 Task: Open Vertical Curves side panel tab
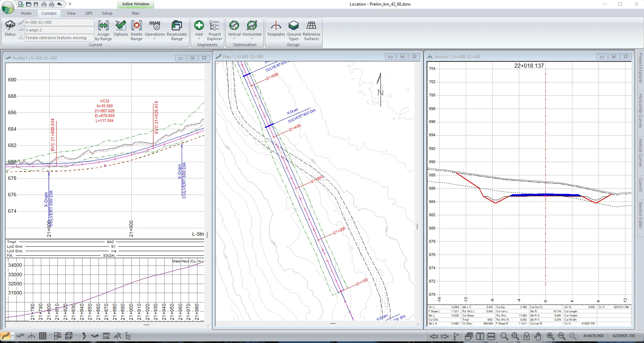pos(640,152)
